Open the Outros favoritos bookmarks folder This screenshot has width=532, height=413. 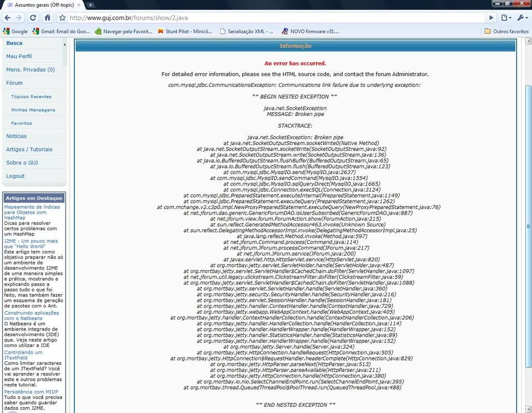(x=506, y=31)
